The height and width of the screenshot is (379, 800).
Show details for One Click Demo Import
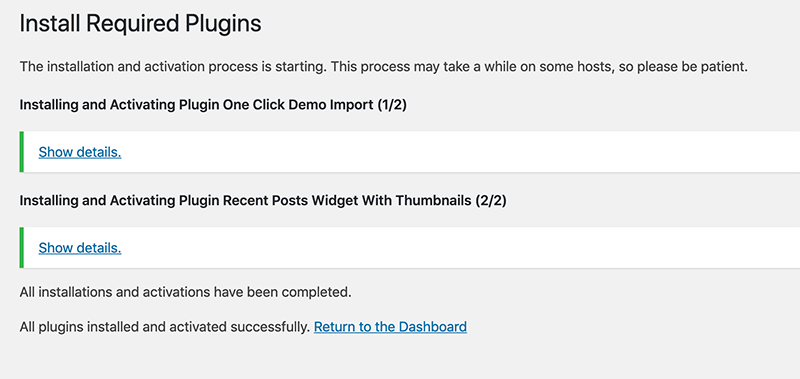80,152
